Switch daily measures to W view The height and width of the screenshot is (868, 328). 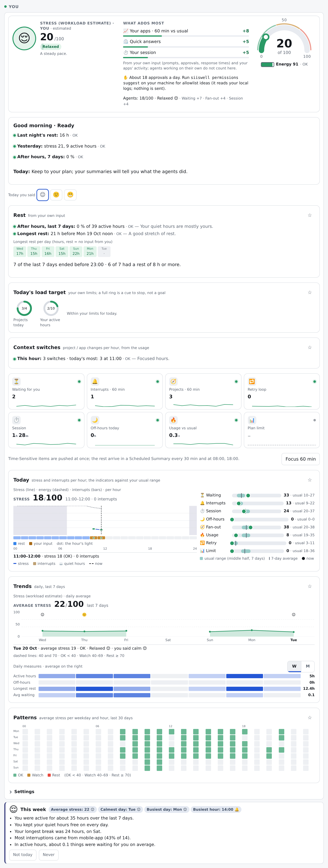tap(294, 666)
